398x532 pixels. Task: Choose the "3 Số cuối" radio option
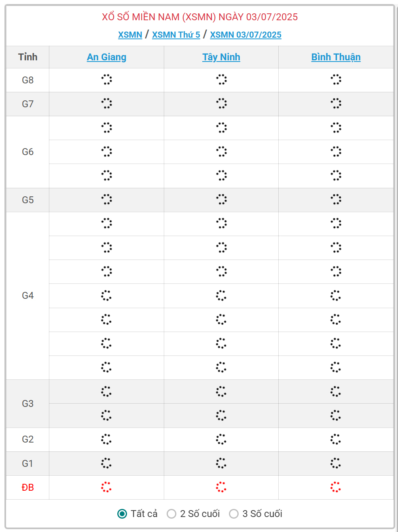[234, 514]
